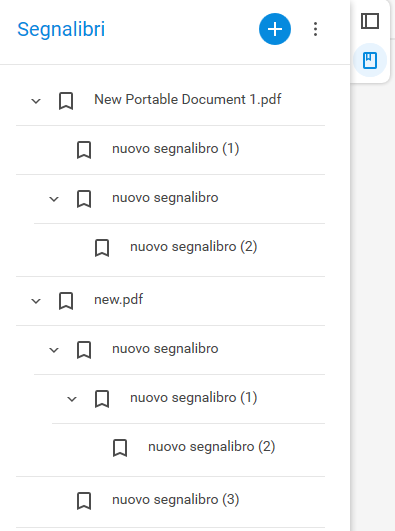This screenshot has height=531, width=395.
Task: Select nuovo segnalibro label under new.pdf
Action: [x=165, y=349]
